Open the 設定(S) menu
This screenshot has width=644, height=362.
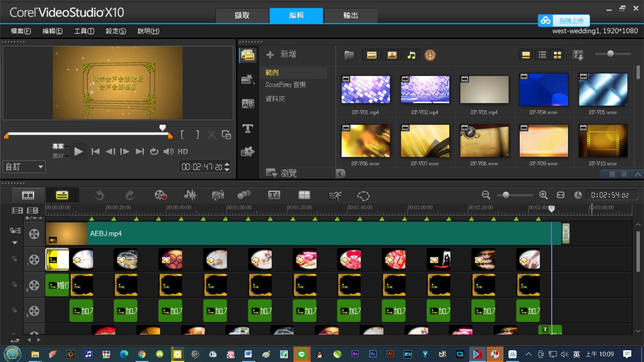116,31
